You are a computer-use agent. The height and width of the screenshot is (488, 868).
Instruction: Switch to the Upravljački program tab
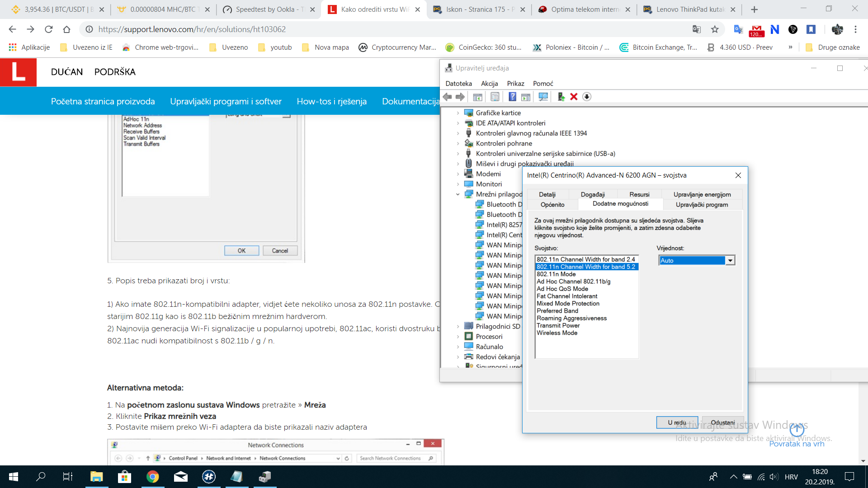702,205
